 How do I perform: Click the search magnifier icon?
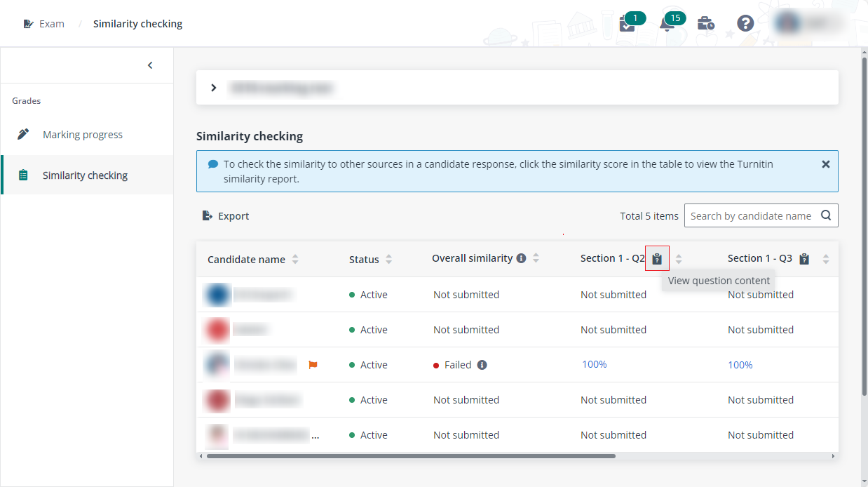826,216
